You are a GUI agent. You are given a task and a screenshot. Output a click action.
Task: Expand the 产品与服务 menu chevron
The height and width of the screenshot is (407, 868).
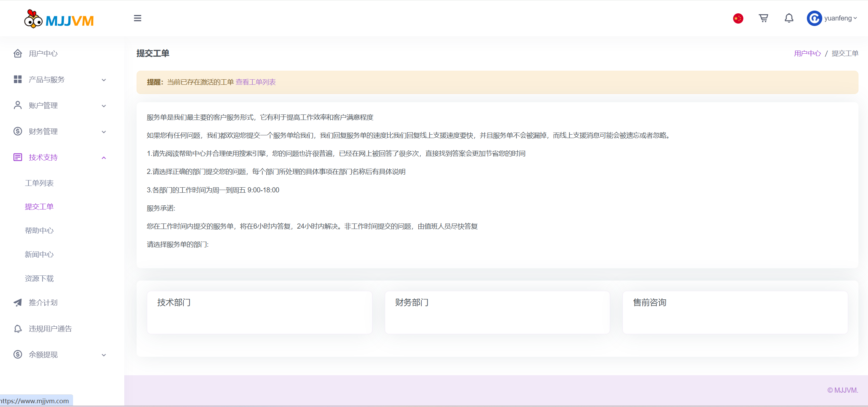tap(104, 80)
